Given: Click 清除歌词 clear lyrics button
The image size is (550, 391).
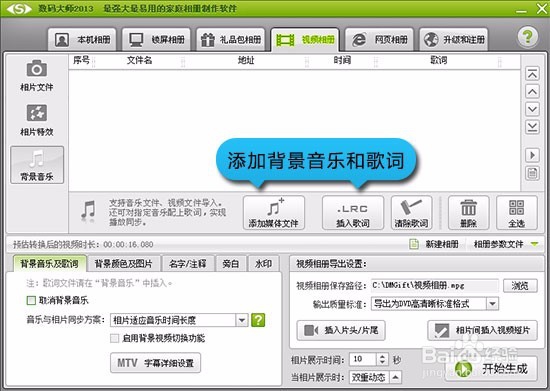Looking at the screenshot, I should (x=411, y=213).
